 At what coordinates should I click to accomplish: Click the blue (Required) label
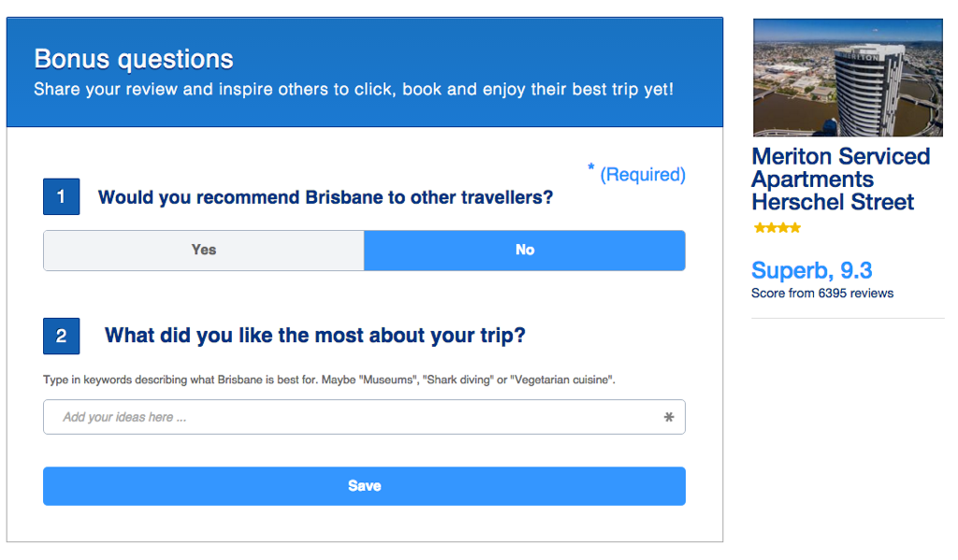pos(643,175)
